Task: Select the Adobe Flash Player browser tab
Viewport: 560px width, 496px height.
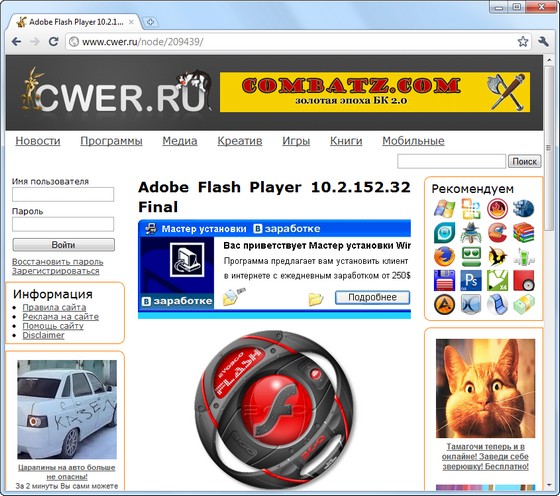Action: (76, 22)
